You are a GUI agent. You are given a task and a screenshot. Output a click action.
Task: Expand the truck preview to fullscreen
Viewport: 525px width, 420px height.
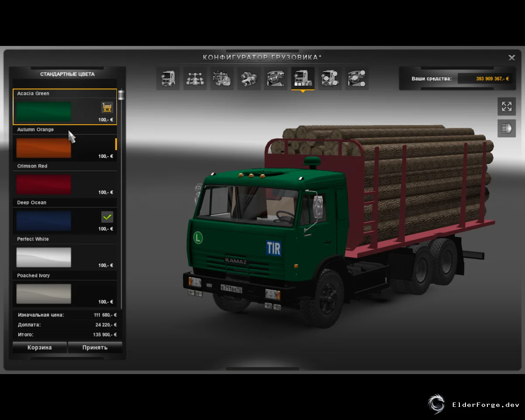pyautogui.click(x=507, y=106)
